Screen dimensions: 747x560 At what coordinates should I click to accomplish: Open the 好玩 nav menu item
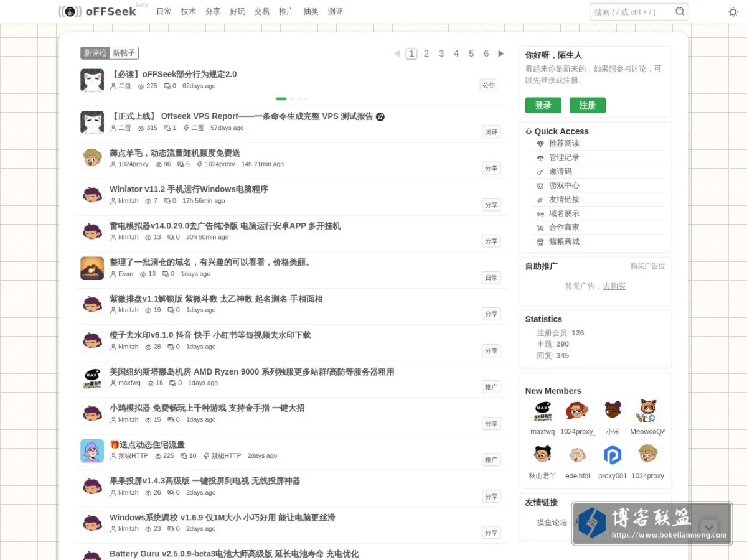pyautogui.click(x=237, y=12)
